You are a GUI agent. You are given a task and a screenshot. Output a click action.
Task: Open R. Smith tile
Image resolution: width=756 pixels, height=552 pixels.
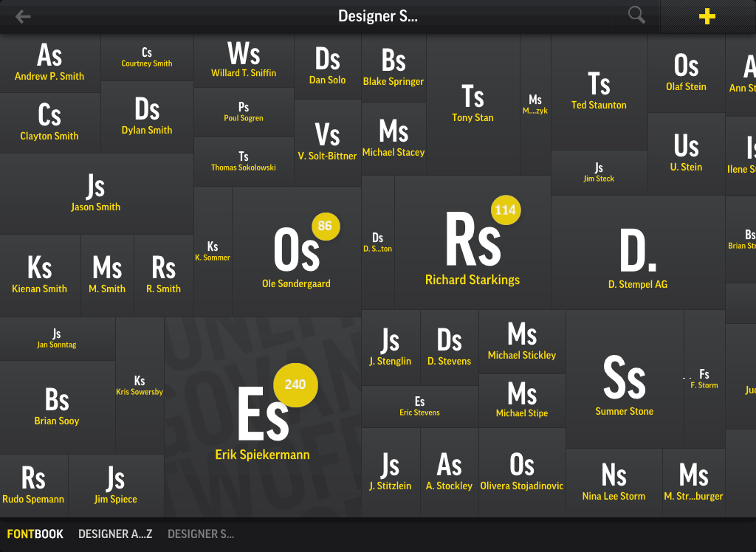[x=163, y=275]
